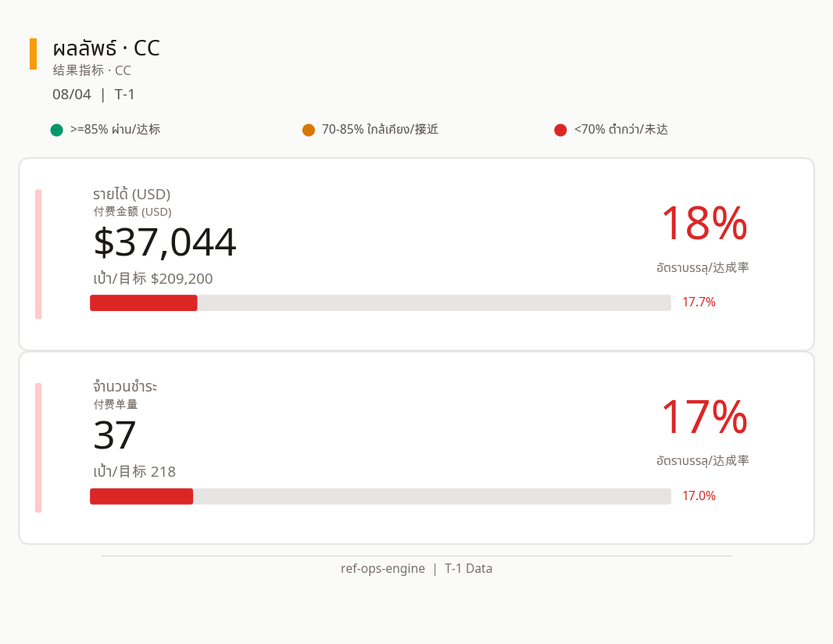Click the payment count value 37
833x644 pixels.
(x=115, y=436)
